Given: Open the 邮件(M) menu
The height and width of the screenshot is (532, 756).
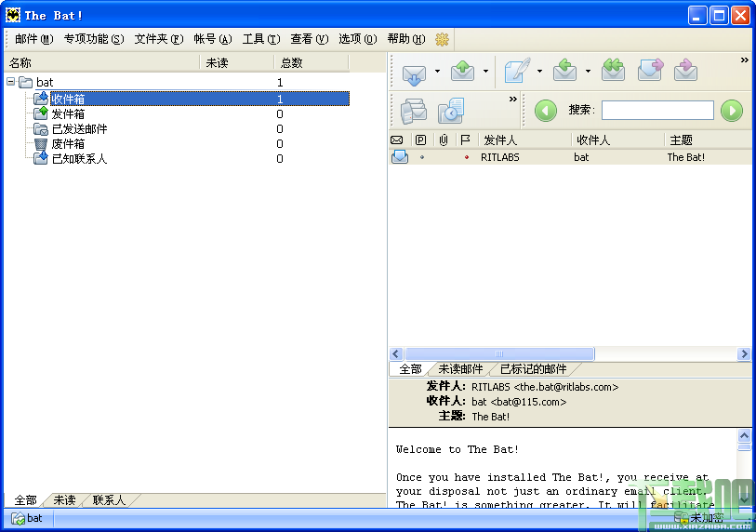Looking at the screenshot, I should tap(33, 39).
